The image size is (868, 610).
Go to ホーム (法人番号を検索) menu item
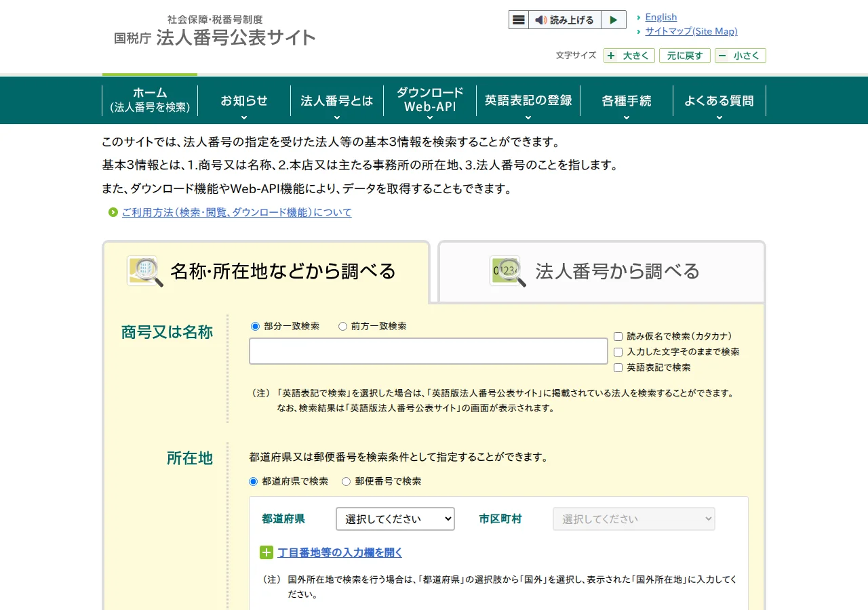[x=150, y=100]
